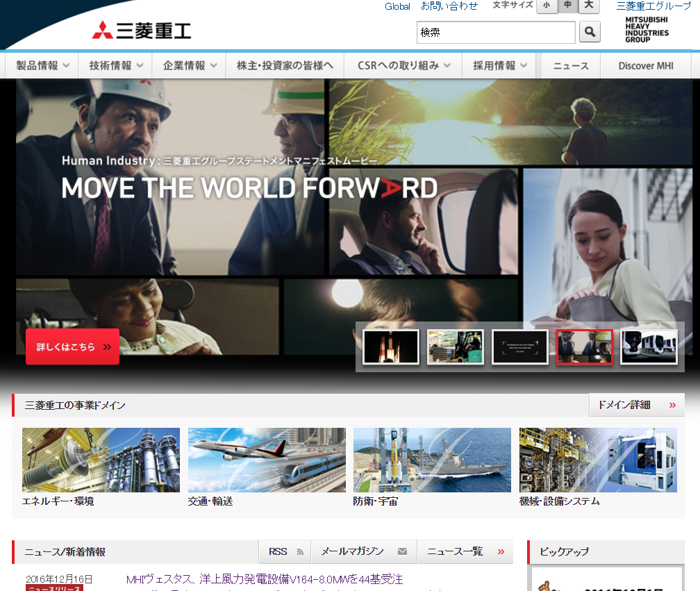Expand the 製品情報 menu
700x591 pixels.
point(42,65)
